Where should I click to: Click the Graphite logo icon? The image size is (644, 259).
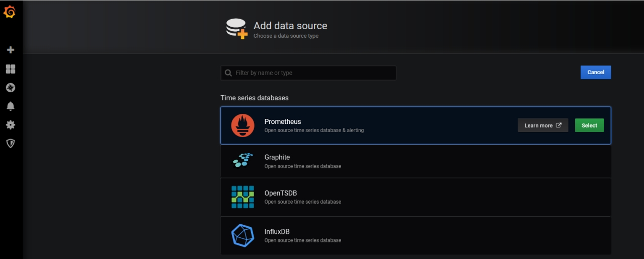pos(243,161)
